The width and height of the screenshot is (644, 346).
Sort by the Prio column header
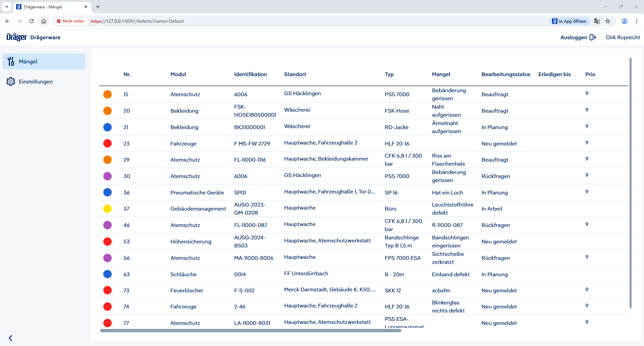tap(590, 74)
